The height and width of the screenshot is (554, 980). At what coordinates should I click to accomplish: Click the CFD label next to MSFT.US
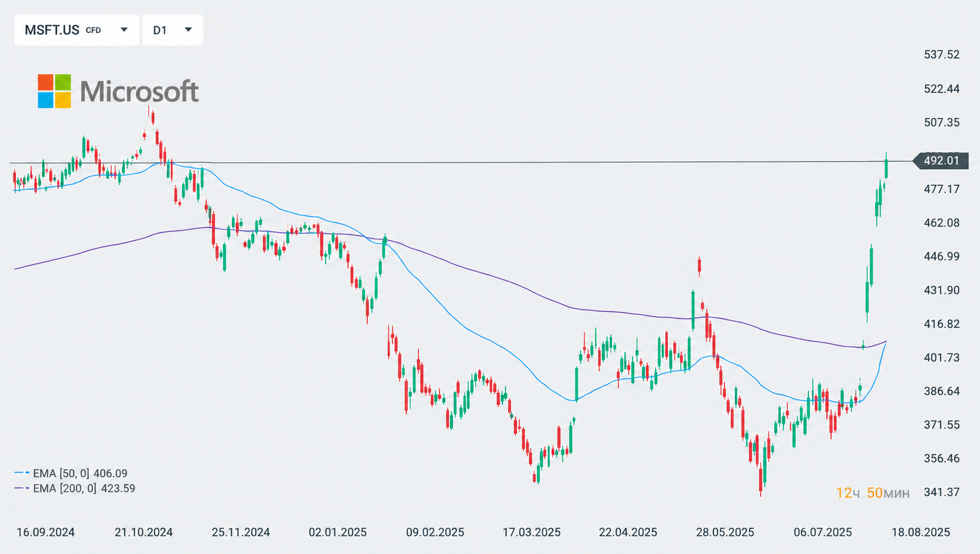click(93, 30)
